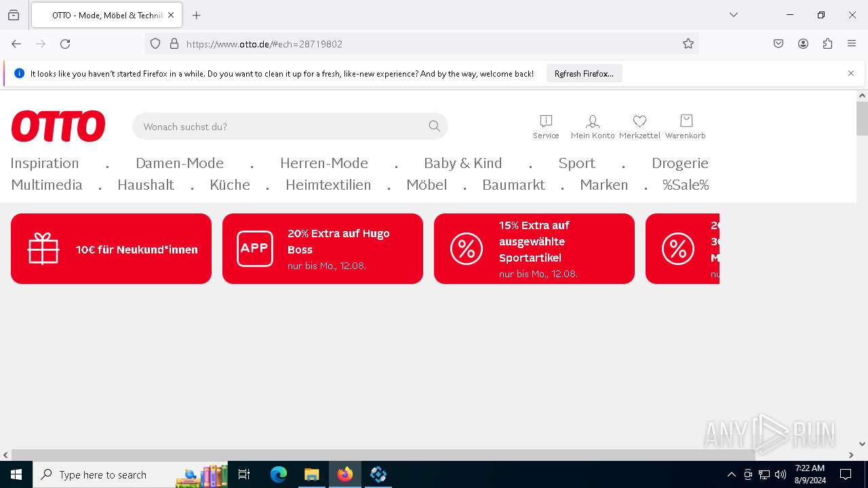Open Firefox application menu
868x488 pixels.
coord(852,43)
